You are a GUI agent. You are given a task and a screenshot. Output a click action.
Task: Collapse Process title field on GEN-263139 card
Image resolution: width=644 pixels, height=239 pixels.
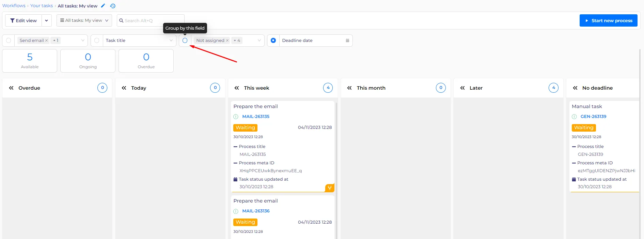574,147
